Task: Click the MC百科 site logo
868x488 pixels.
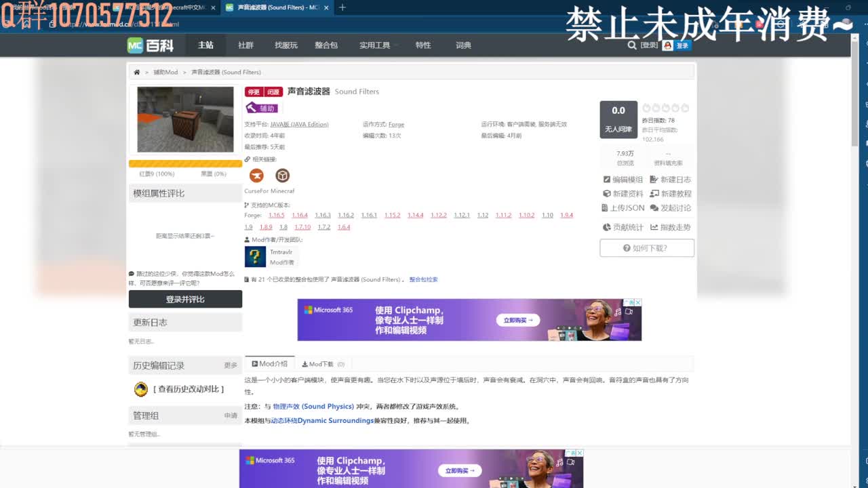Action: click(x=151, y=45)
